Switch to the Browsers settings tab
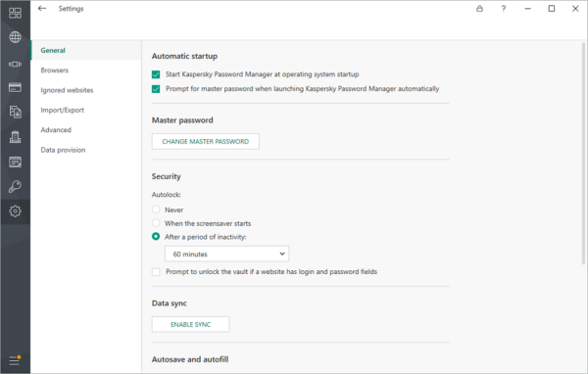The image size is (588, 374). [x=86, y=70]
